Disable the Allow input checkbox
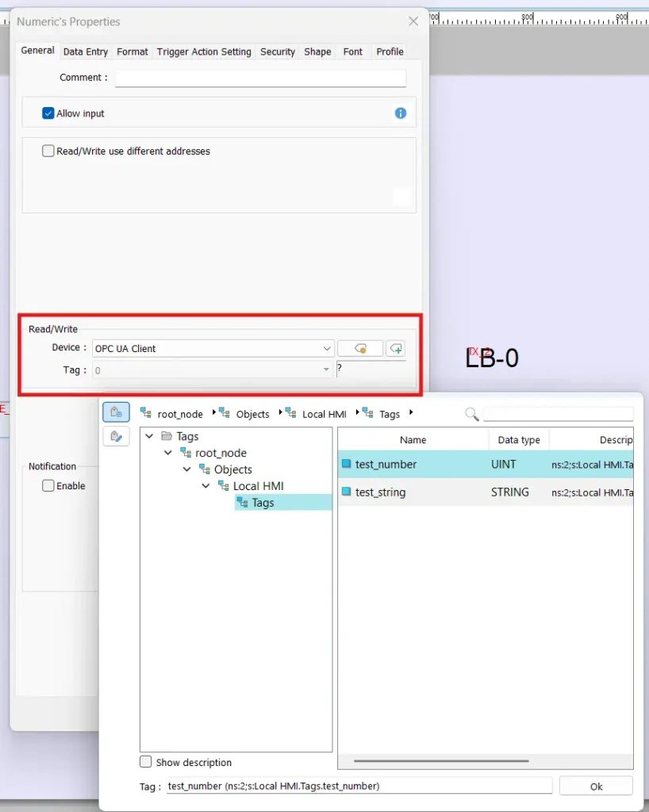This screenshot has width=649, height=812. 48,113
